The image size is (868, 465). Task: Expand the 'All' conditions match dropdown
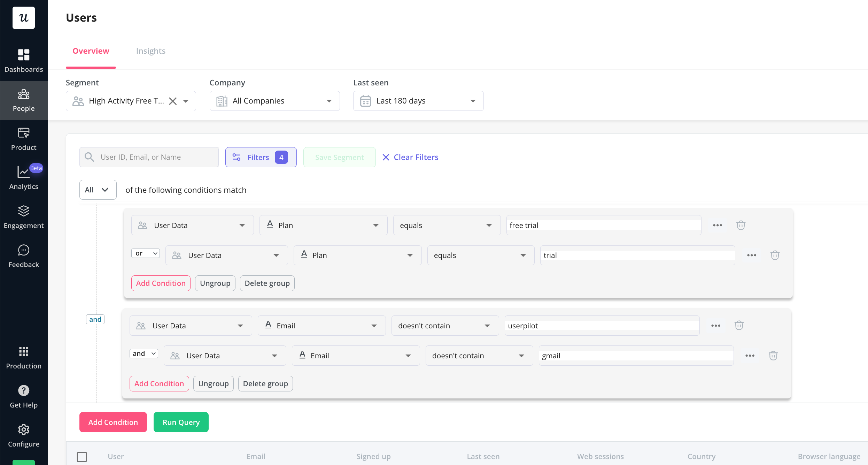98,190
